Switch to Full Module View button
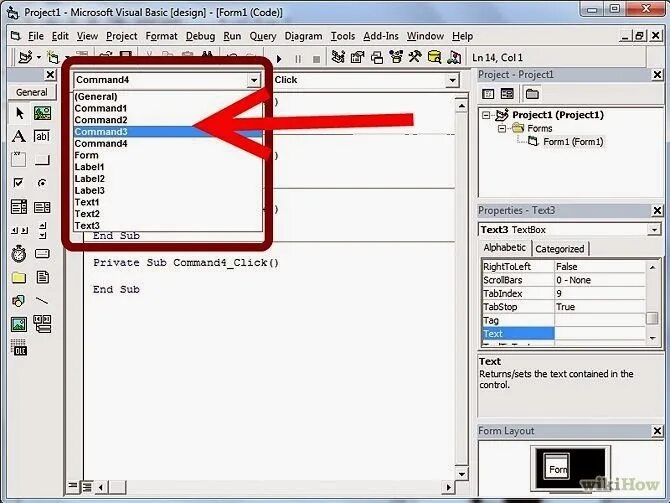 [x=87, y=487]
